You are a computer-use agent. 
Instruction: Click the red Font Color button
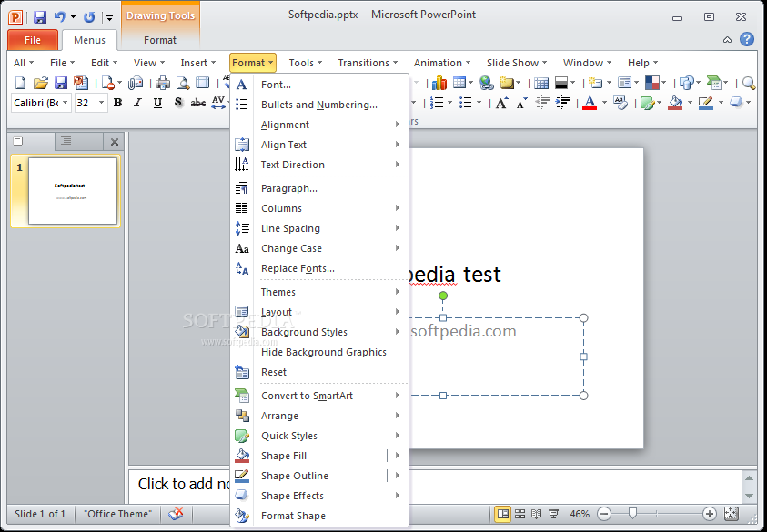pyautogui.click(x=590, y=103)
